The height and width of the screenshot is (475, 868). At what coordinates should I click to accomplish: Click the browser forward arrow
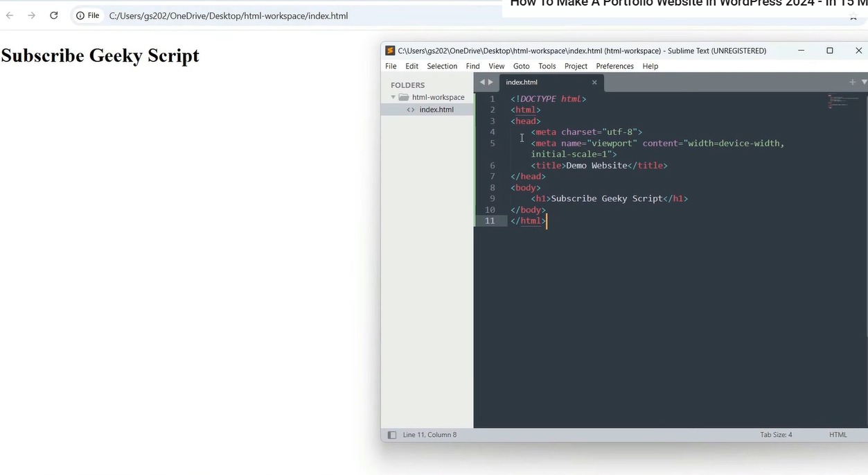click(31, 15)
